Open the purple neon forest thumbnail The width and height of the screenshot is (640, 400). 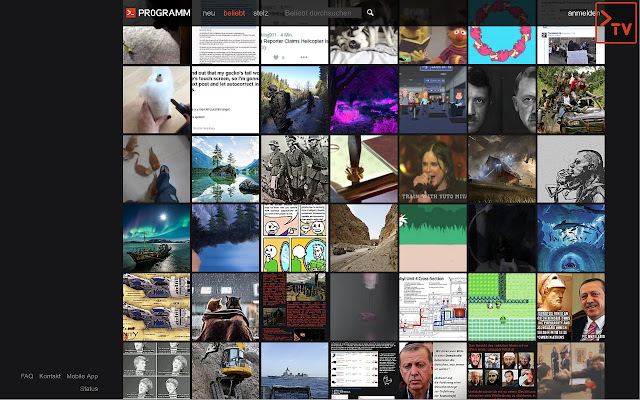pyautogui.click(x=364, y=100)
